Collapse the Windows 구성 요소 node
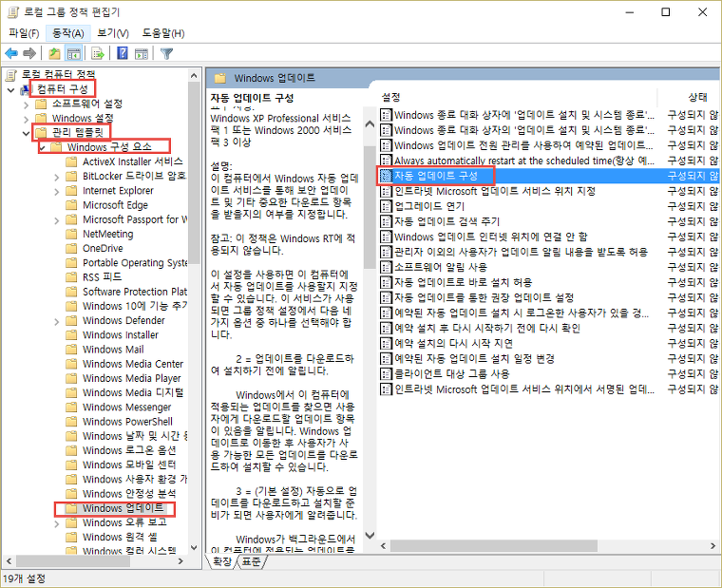Screen dimensions: 722x588 click(x=42, y=148)
